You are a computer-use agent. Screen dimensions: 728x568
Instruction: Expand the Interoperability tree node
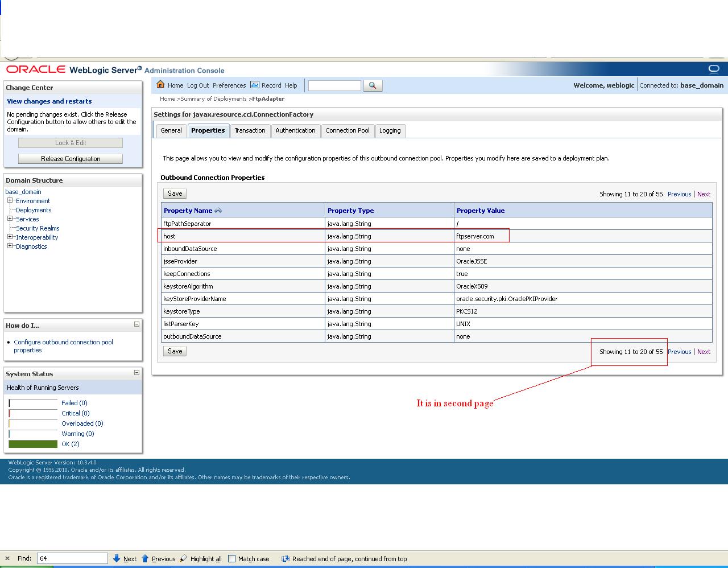(x=10, y=237)
